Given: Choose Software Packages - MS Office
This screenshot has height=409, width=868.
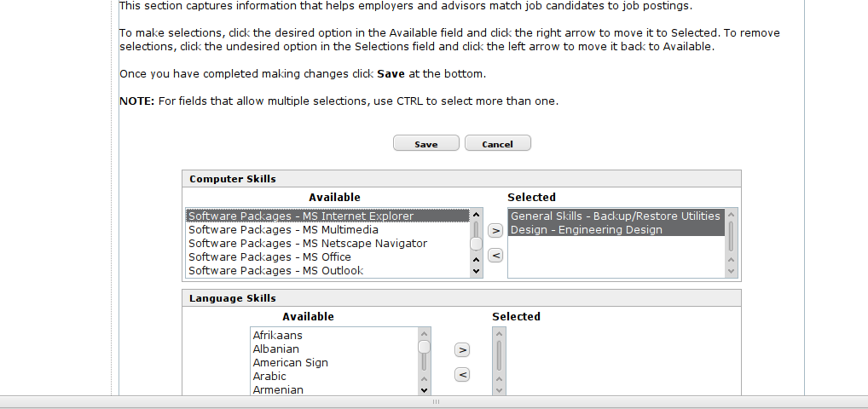Looking at the screenshot, I should click(327, 256).
